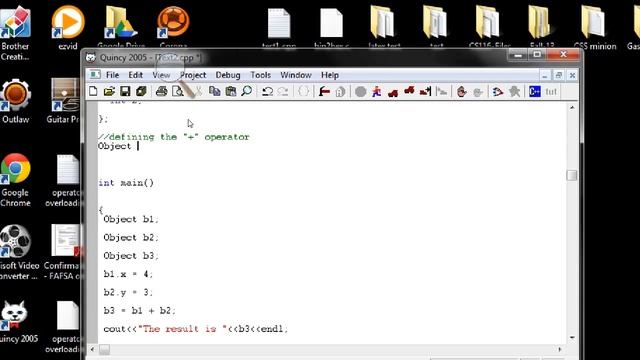Click the Redo toolbar icon
This screenshot has height=360, width=640.
[283, 91]
